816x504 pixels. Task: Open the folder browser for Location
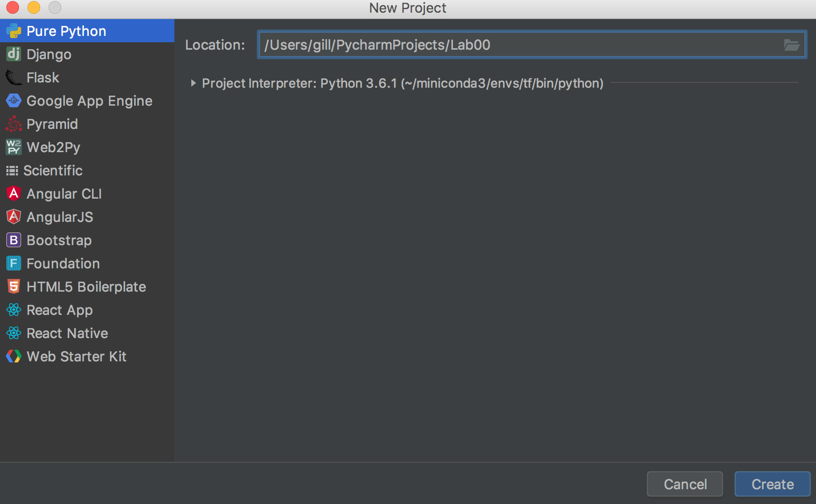791,45
